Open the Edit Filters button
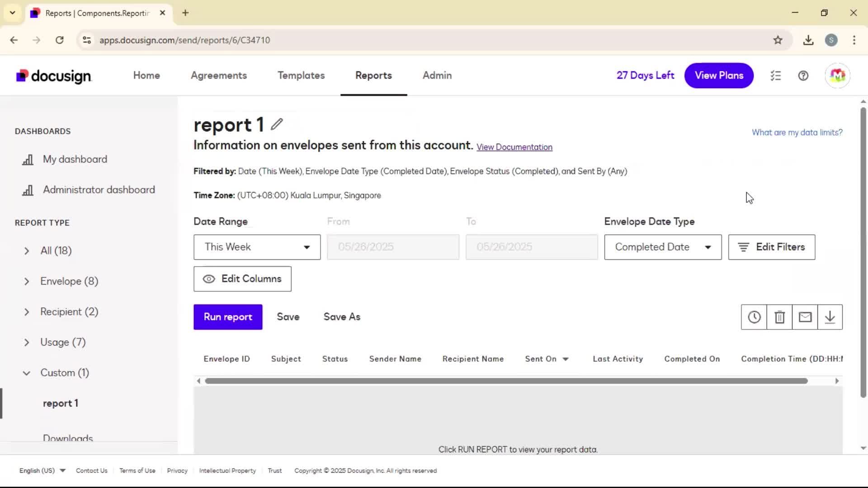The image size is (868, 488). (x=771, y=247)
